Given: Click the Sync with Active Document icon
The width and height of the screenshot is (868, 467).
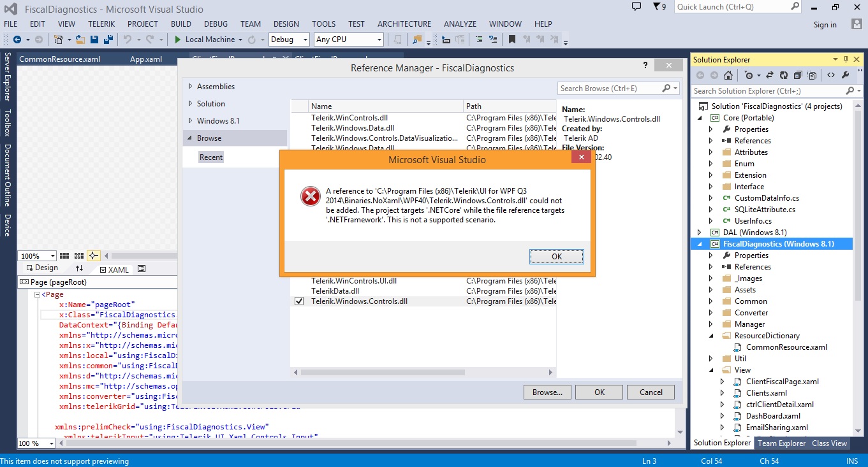Looking at the screenshot, I should click(770, 75).
